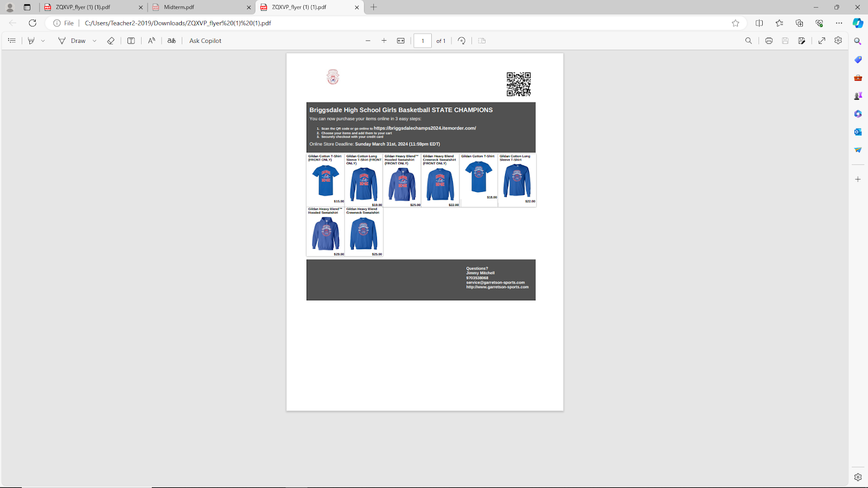This screenshot has height=488, width=868.
Task: Open the Page view options
Action: coord(482,41)
